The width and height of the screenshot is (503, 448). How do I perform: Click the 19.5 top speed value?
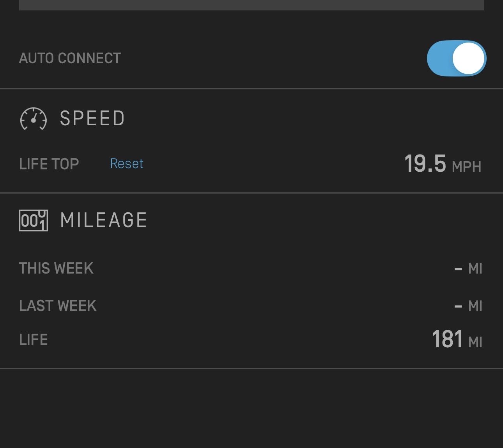tap(425, 164)
